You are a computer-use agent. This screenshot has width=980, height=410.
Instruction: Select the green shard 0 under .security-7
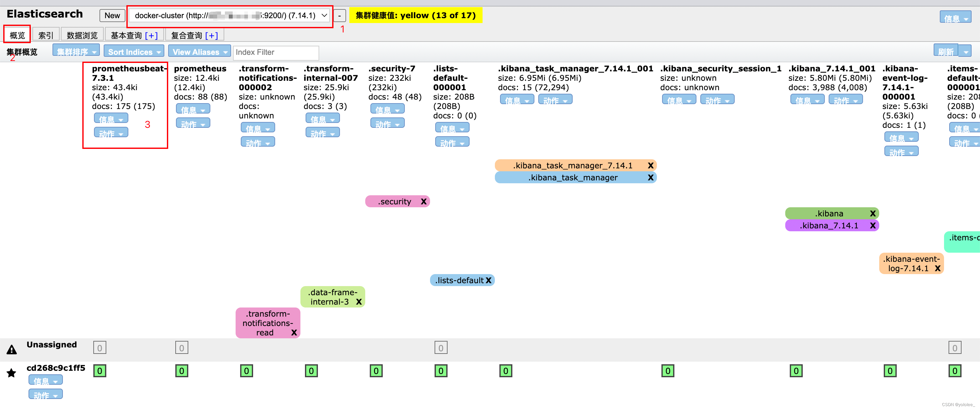pos(376,371)
